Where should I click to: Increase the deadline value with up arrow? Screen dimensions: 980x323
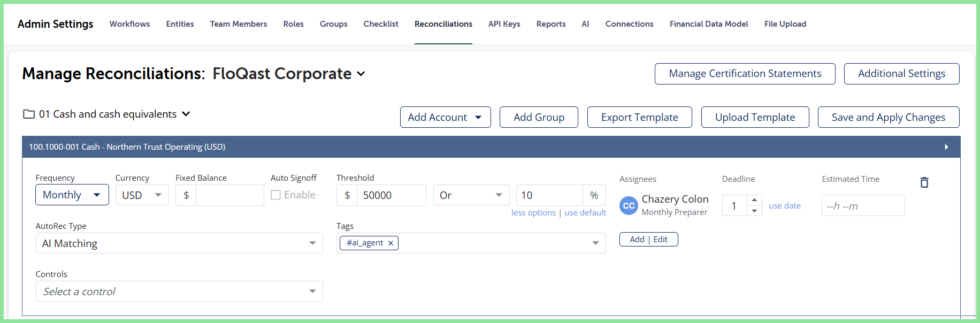point(754,200)
